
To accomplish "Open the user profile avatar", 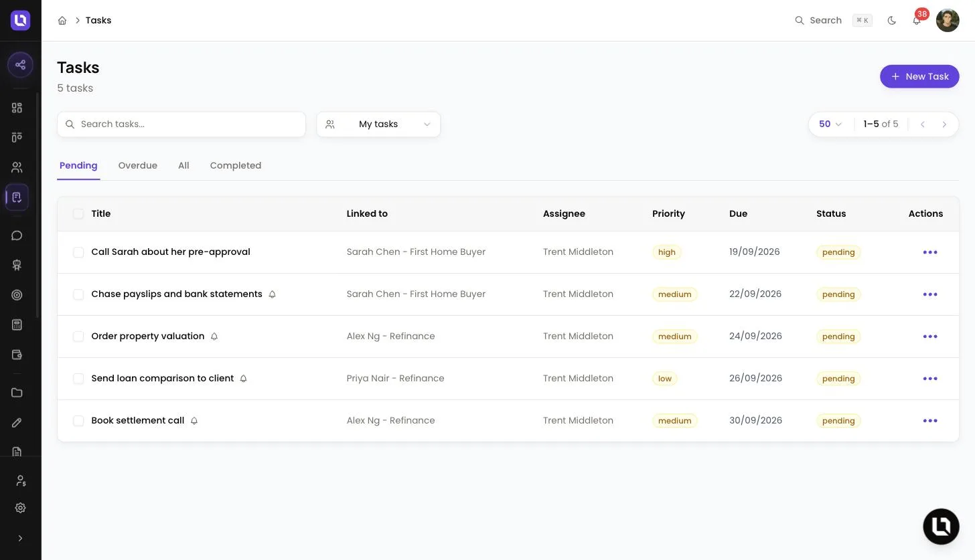I will click(x=948, y=20).
